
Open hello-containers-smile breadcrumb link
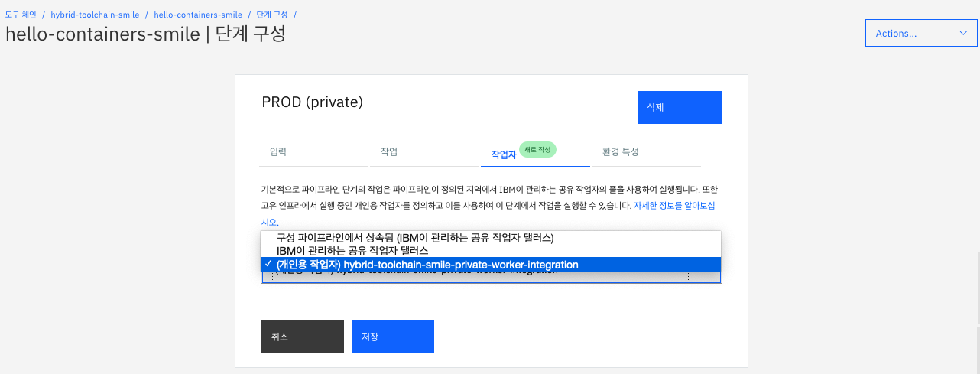[198, 15]
